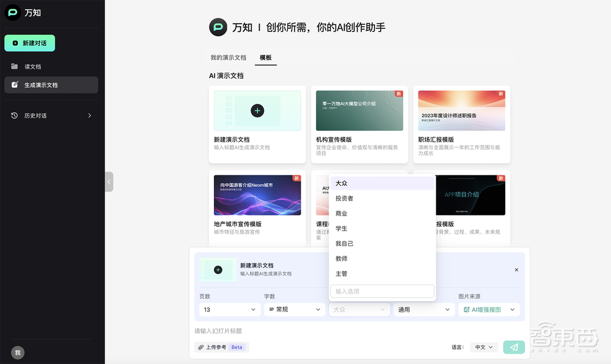Click the AI增强搜图 image source icon
The width and height of the screenshot is (611, 364).
coord(467,310)
